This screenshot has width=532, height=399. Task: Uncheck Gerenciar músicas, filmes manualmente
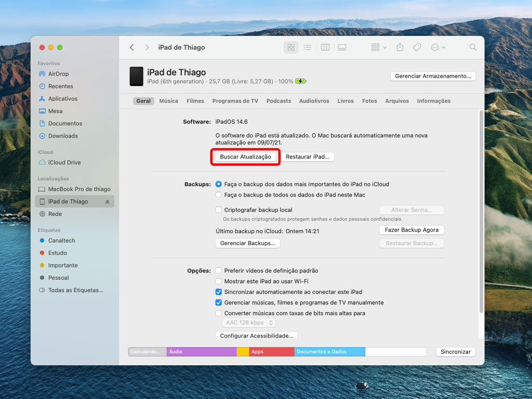coord(219,303)
